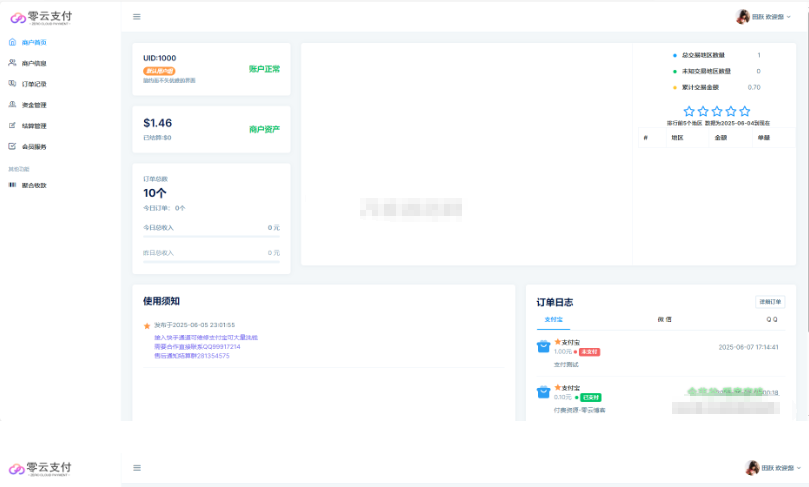809x487 pixels.
Task: Click the order button beside the 订单日志 title
Action: coord(770,302)
